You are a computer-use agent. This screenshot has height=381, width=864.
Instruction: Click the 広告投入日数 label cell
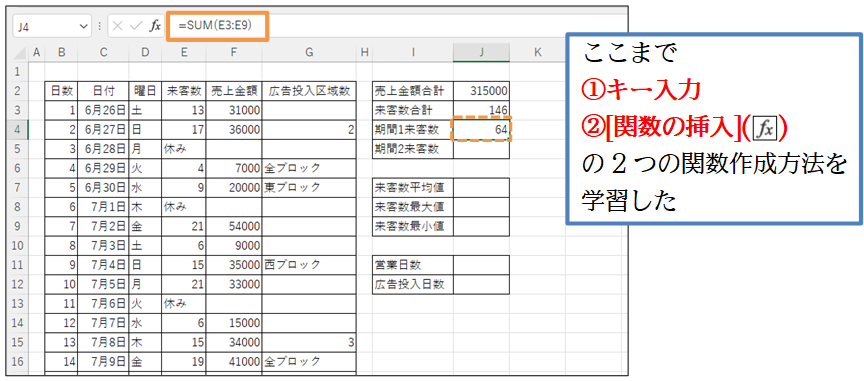413,284
